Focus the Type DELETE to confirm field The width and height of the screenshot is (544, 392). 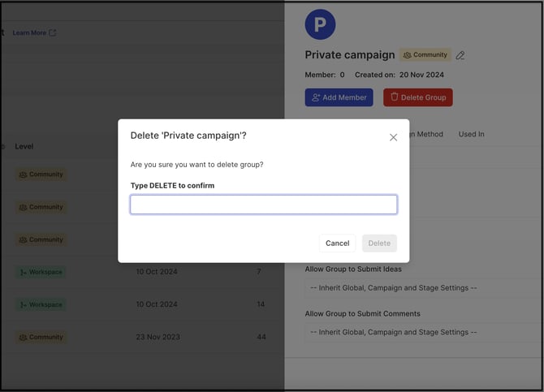(264, 205)
